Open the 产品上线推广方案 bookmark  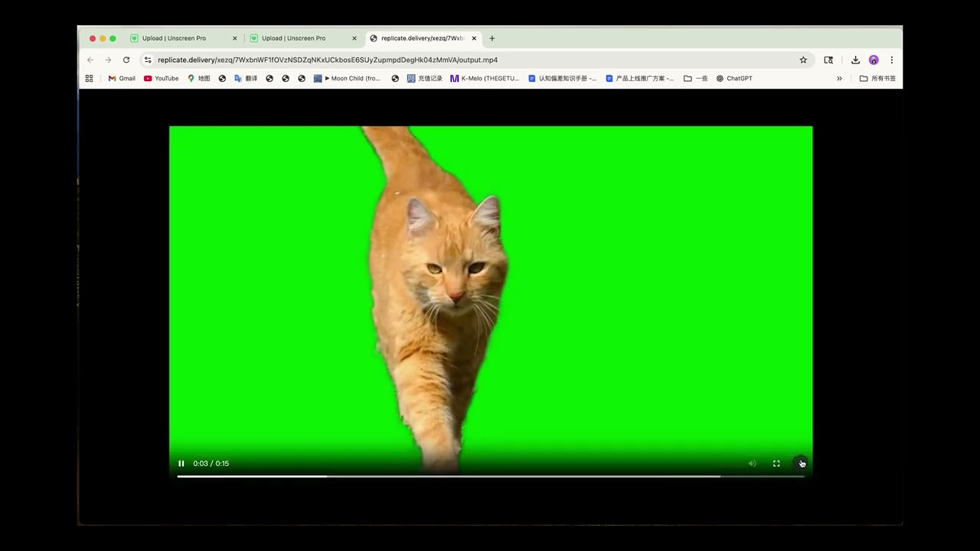pyautogui.click(x=640, y=78)
